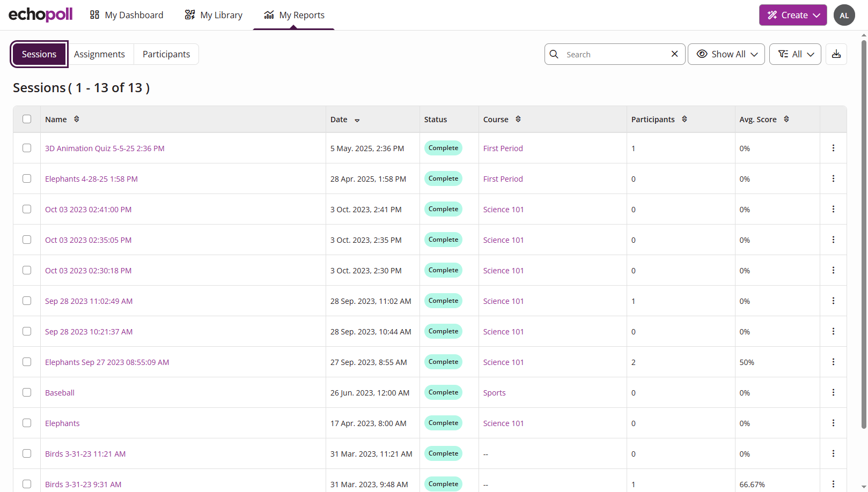Open the All filter dropdown

[x=795, y=54]
